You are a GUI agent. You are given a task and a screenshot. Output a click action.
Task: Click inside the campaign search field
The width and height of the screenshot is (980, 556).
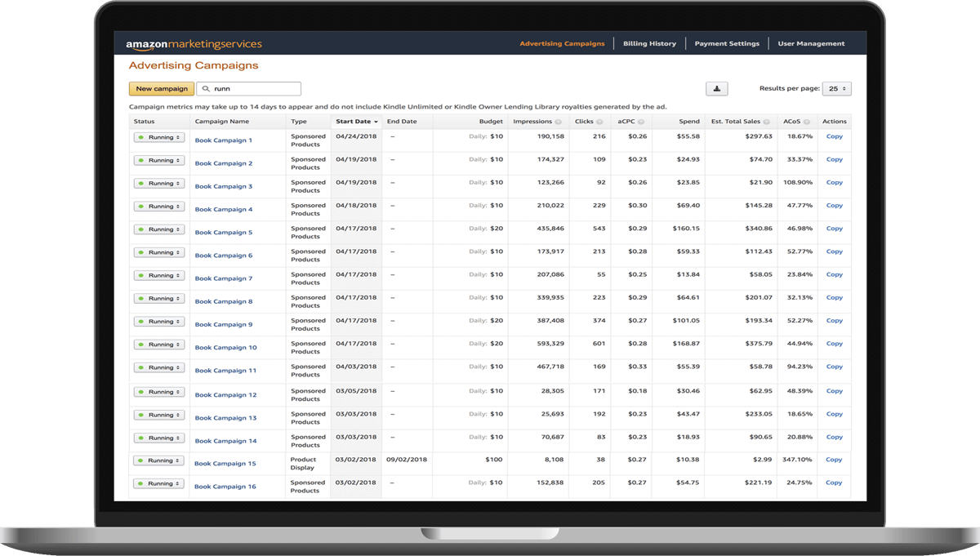tap(253, 88)
